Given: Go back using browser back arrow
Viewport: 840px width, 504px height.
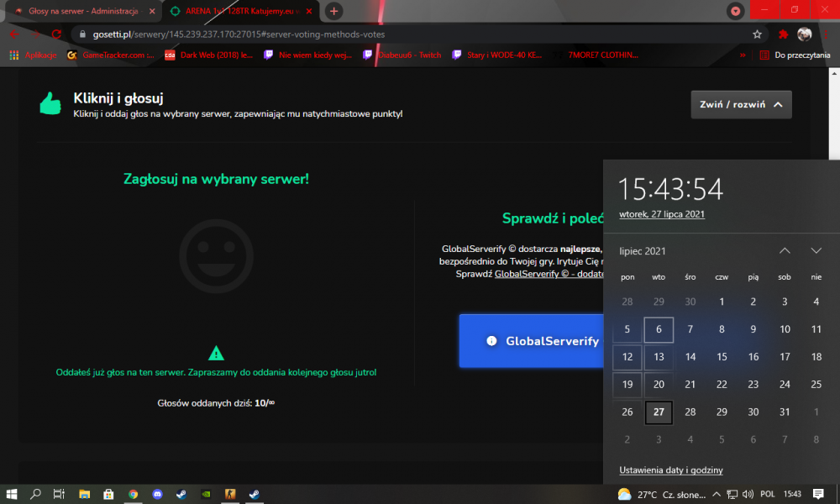Looking at the screenshot, I should tap(14, 34).
